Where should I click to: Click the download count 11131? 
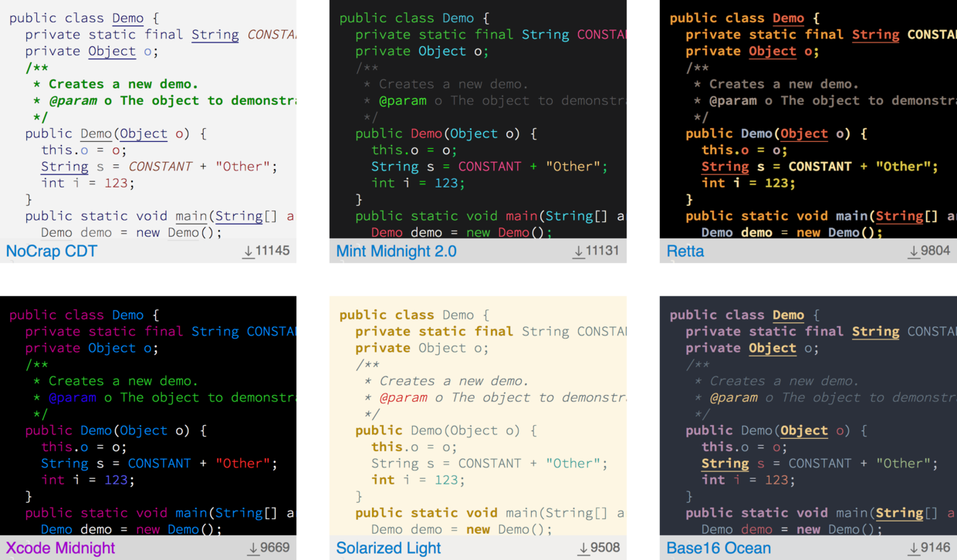click(603, 251)
